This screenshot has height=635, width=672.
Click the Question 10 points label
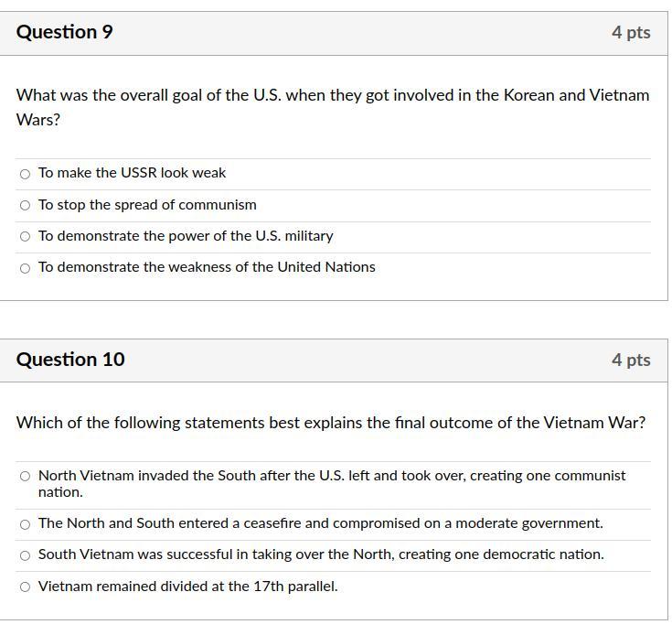631,361
